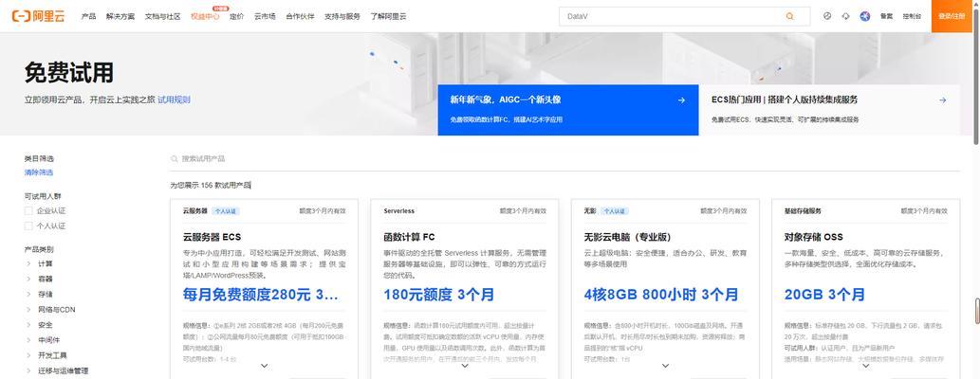Expand the 容器 category
980x379 pixels.
point(28,279)
